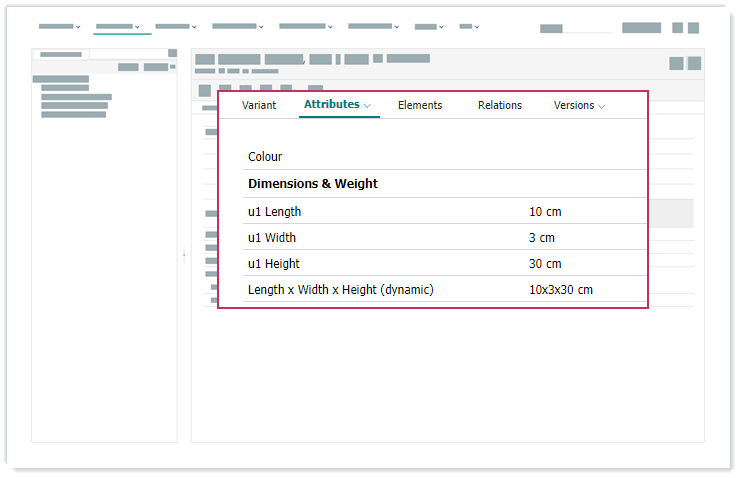Click the top-right header button beside search

pyautogui.click(x=641, y=28)
